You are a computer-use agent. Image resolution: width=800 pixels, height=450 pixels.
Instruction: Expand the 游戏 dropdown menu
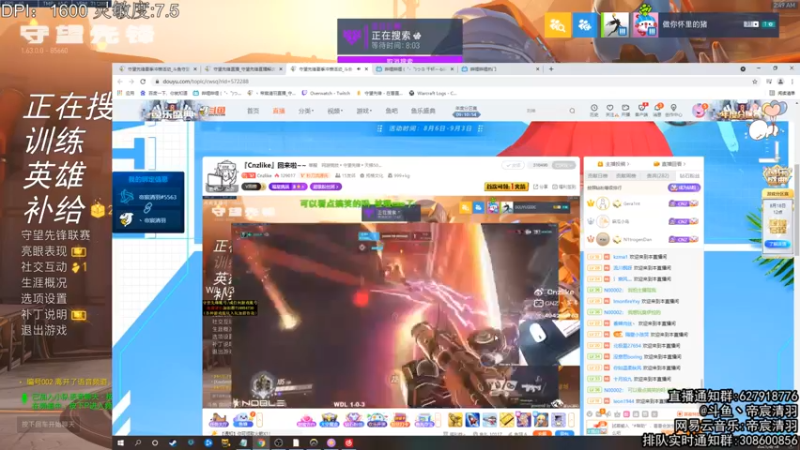pos(364,111)
